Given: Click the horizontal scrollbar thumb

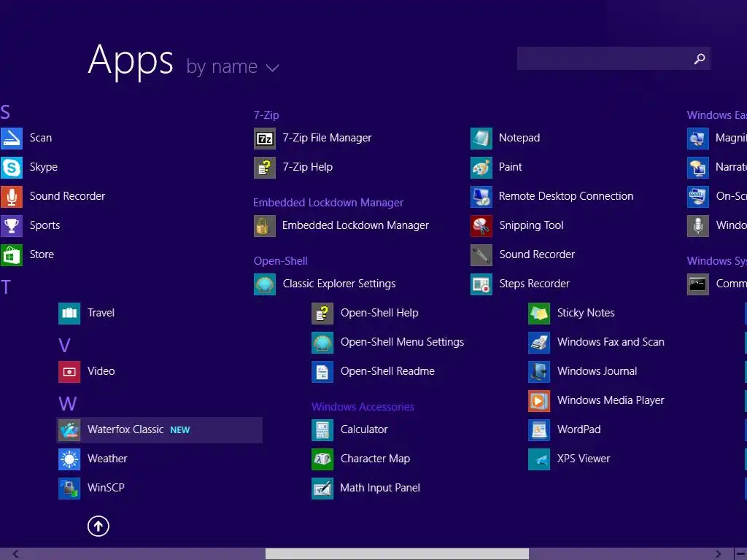Looking at the screenshot, I should [397, 554].
